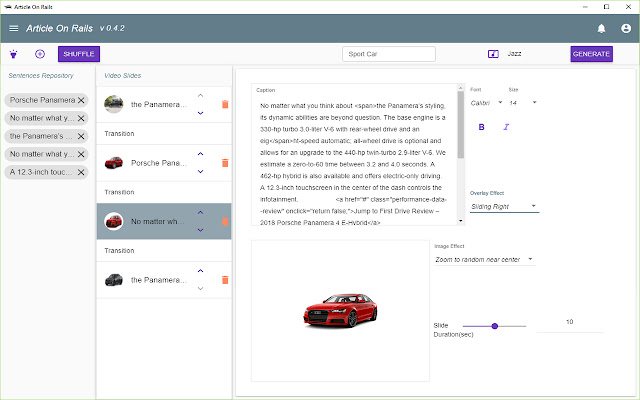Click the 'Sentences Repository' heading
The width and height of the screenshot is (640, 400).
(x=41, y=76)
